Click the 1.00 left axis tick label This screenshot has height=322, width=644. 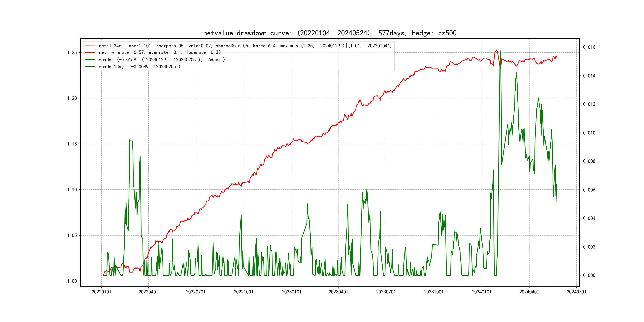[72, 281]
